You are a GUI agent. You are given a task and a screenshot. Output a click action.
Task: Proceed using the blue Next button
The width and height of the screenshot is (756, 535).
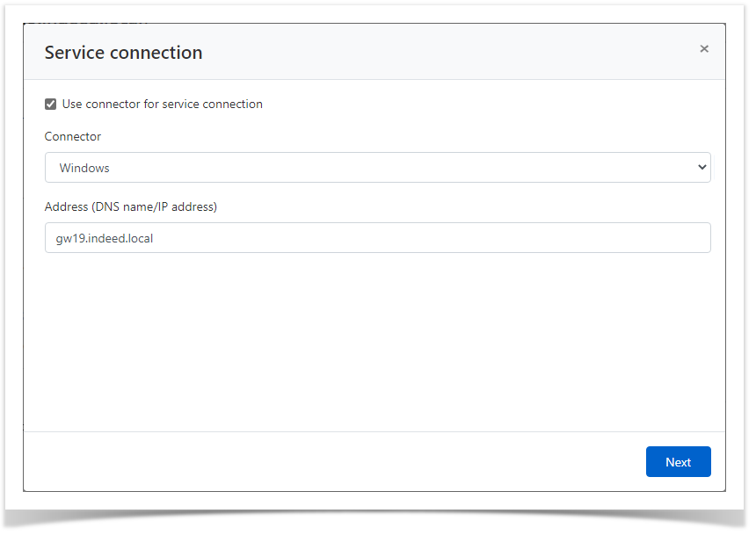click(678, 461)
